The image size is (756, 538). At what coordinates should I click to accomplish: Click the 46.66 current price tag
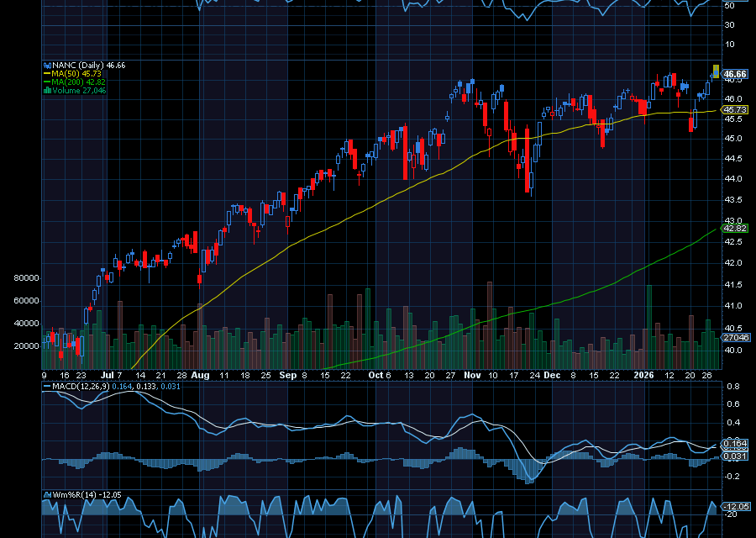pos(735,74)
